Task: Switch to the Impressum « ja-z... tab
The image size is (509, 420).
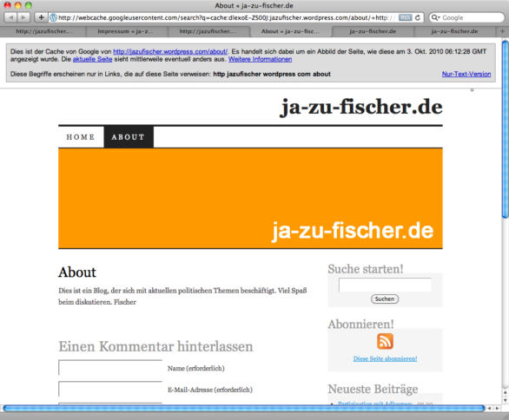Action: tap(126, 31)
